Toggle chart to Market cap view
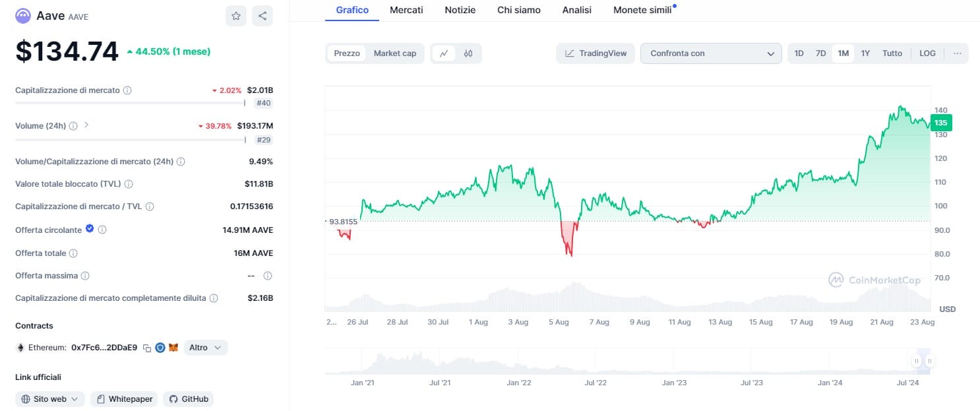The height and width of the screenshot is (411, 980). click(x=395, y=53)
